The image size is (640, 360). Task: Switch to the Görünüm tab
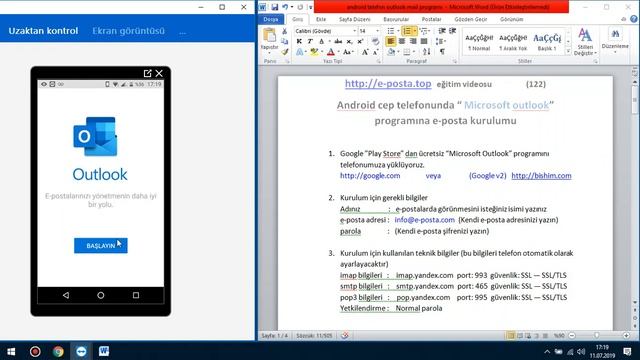coord(511,19)
